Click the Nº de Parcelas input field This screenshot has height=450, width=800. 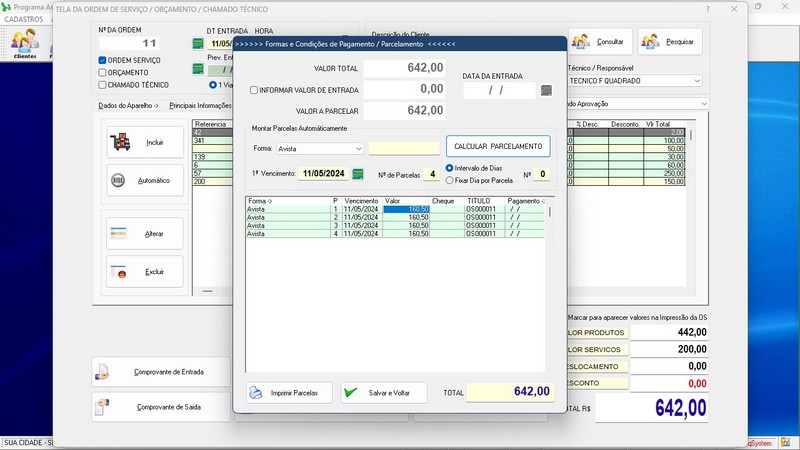430,174
